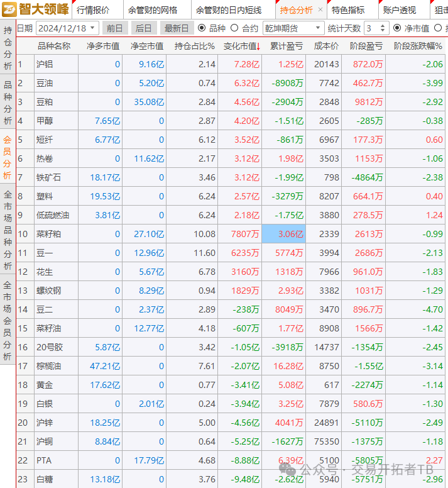This screenshot has width=448, height=488.
Task: Select the 花生 row name
Action: (x=45, y=272)
